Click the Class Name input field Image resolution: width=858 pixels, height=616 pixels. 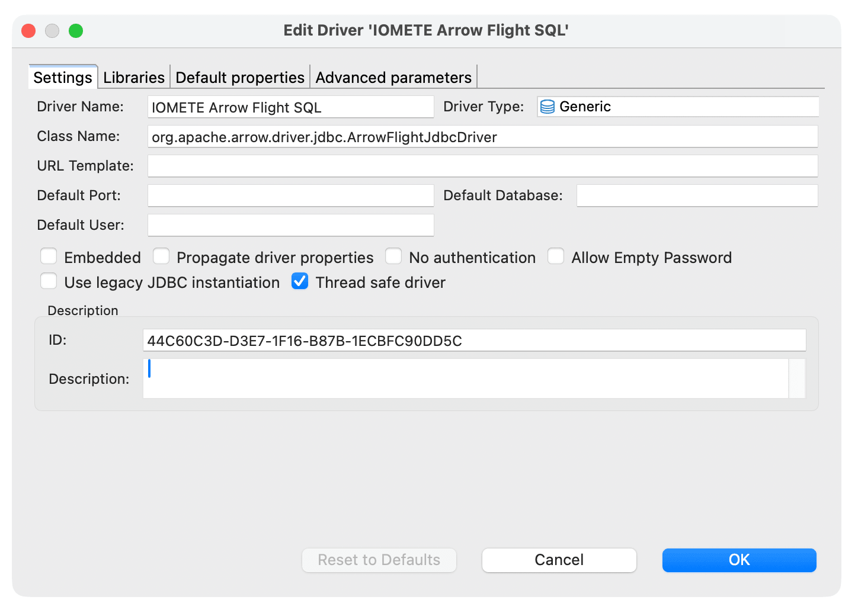(483, 137)
